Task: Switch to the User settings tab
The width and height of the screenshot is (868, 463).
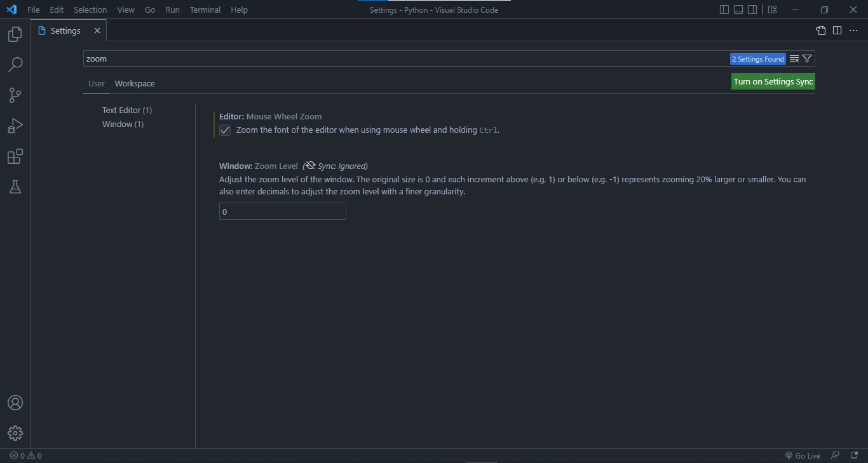Action: 97,84
